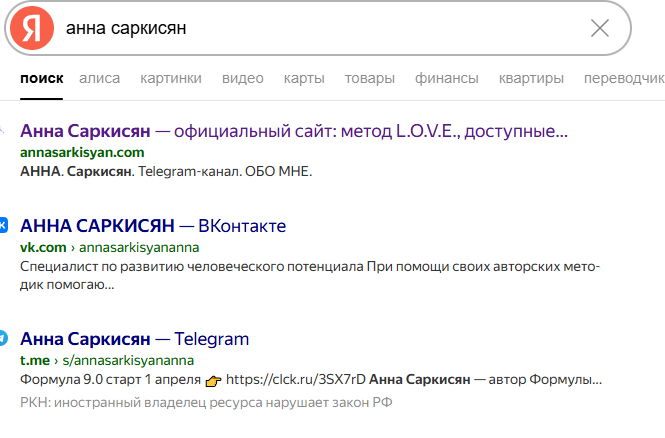
Task: Open the vk.com domain link
Action: (43, 247)
